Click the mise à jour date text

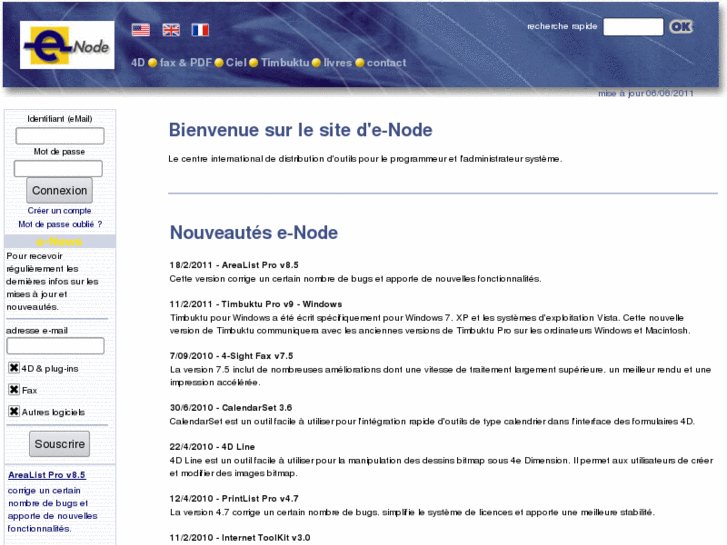pyautogui.click(x=646, y=94)
